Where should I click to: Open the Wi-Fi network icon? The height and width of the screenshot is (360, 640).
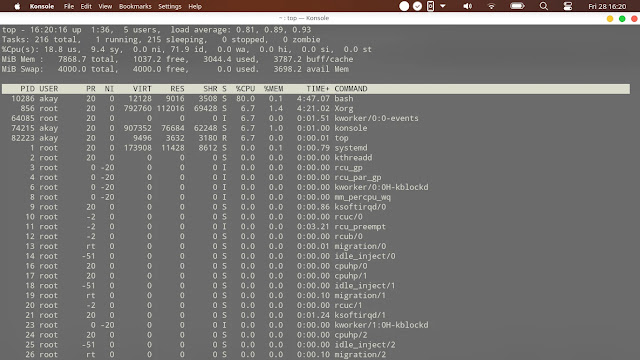[x=491, y=6]
